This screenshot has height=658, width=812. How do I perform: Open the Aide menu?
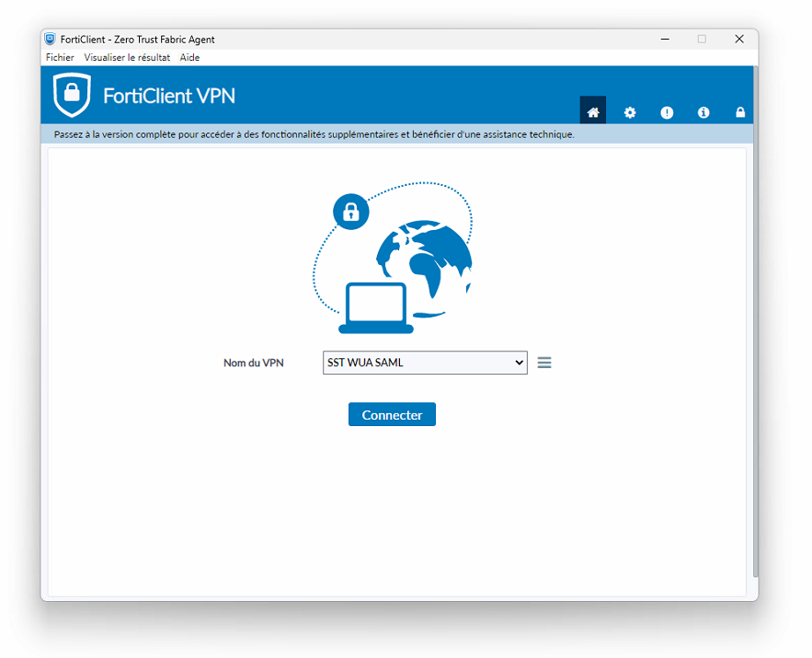[189, 57]
